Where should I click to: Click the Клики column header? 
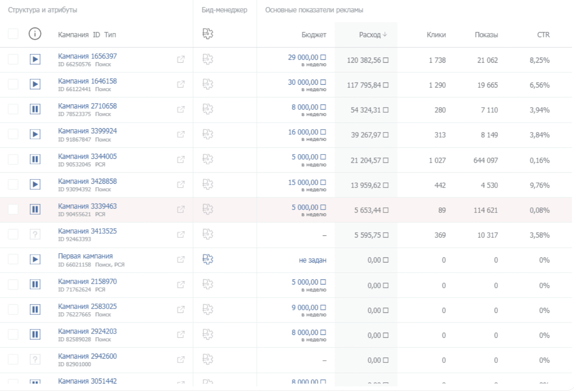tap(436, 35)
